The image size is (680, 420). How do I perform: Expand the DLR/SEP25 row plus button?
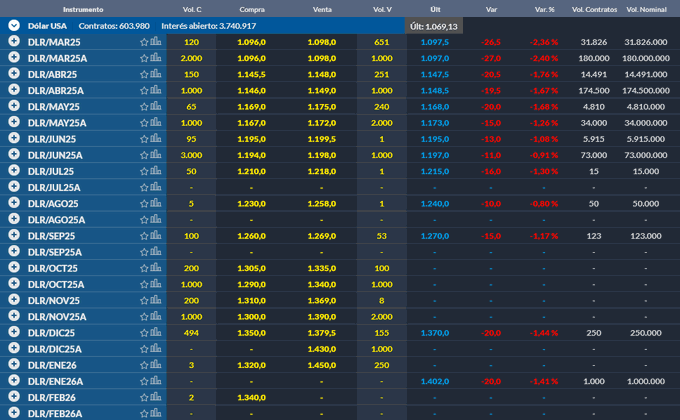pyautogui.click(x=14, y=235)
